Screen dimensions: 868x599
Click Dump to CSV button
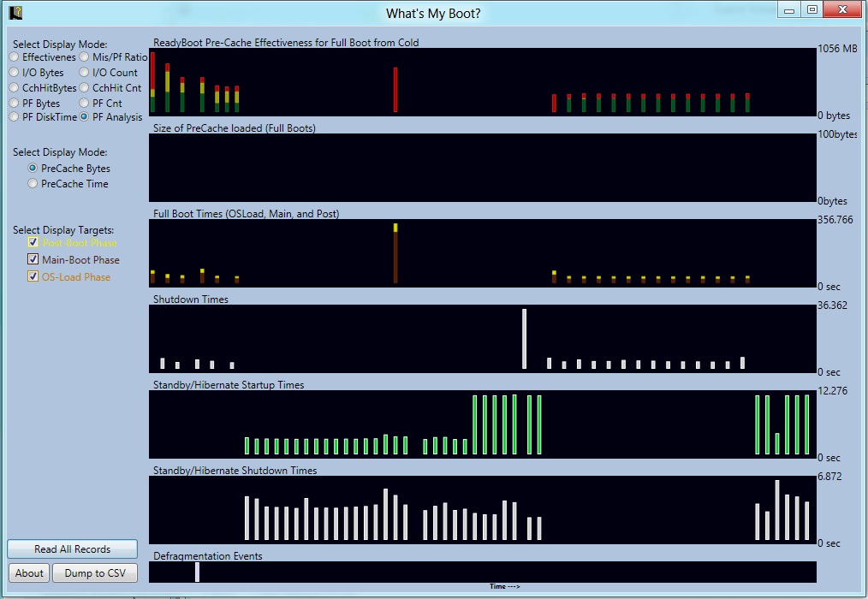tap(95, 573)
